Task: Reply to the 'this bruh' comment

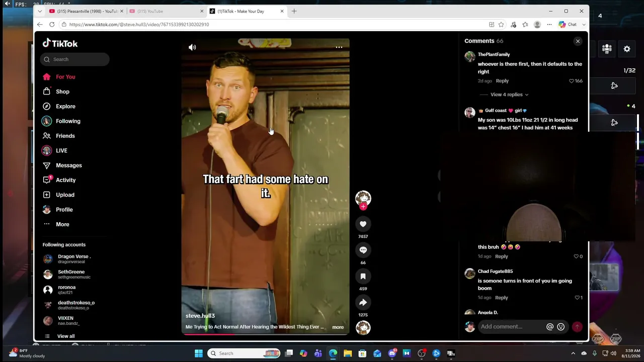Action: pyautogui.click(x=502, y=256)
